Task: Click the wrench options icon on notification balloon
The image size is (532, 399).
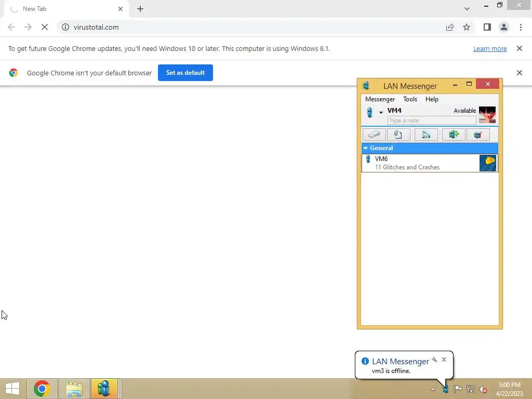Action: click(x=434, y=360)
